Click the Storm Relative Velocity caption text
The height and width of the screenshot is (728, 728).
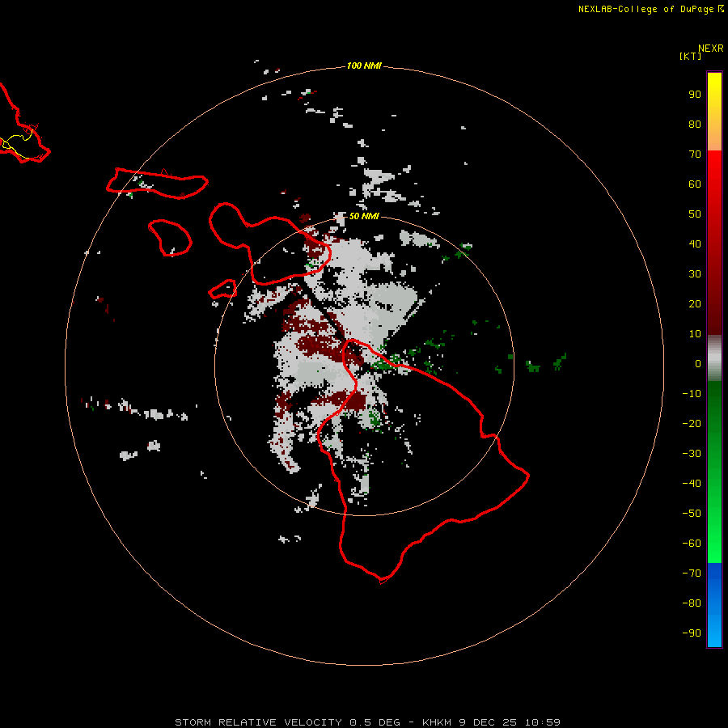coord(368,722)
